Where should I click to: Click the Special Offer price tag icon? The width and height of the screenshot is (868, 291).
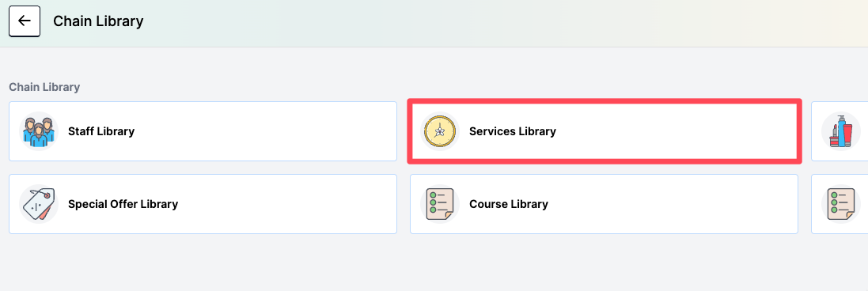click(39, 204)
